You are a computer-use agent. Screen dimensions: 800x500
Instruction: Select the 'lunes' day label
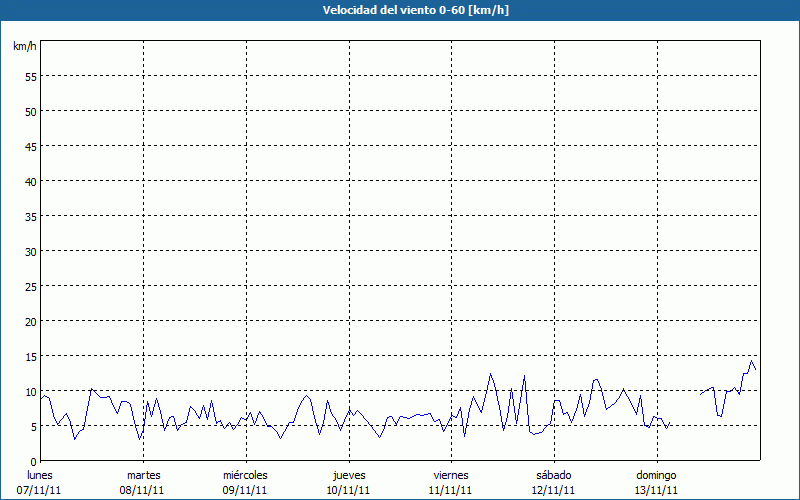[40, 475]
